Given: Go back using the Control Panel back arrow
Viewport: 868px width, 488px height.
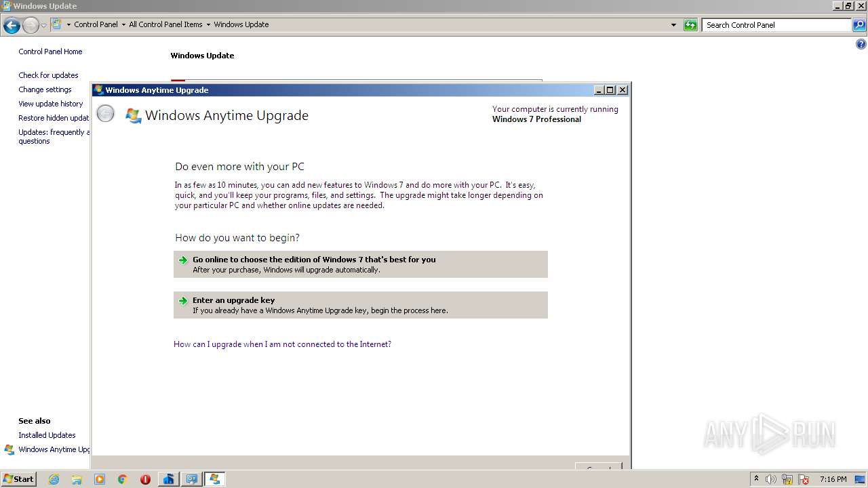Looking at the screenshot, I should (x=12, y=26).
